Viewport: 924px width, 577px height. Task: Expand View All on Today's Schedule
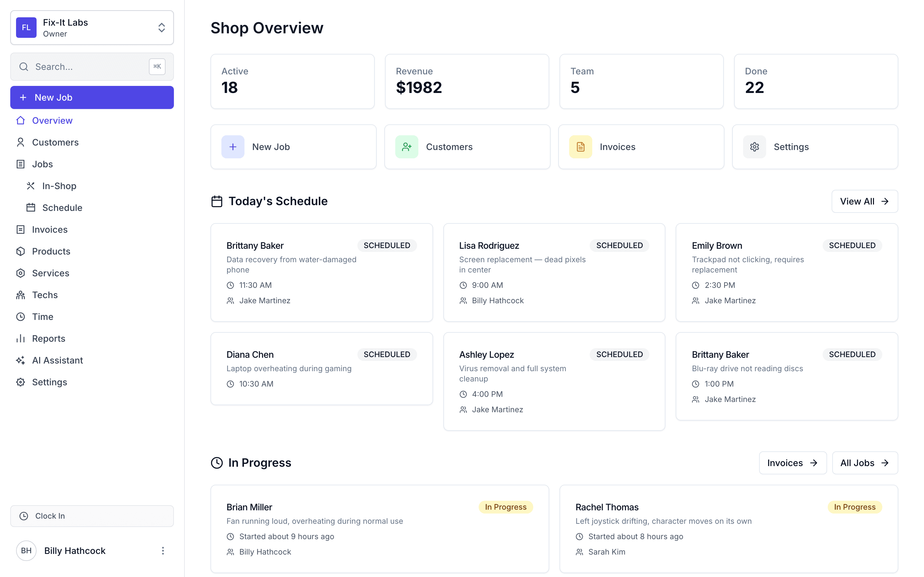tap(864, 201)
